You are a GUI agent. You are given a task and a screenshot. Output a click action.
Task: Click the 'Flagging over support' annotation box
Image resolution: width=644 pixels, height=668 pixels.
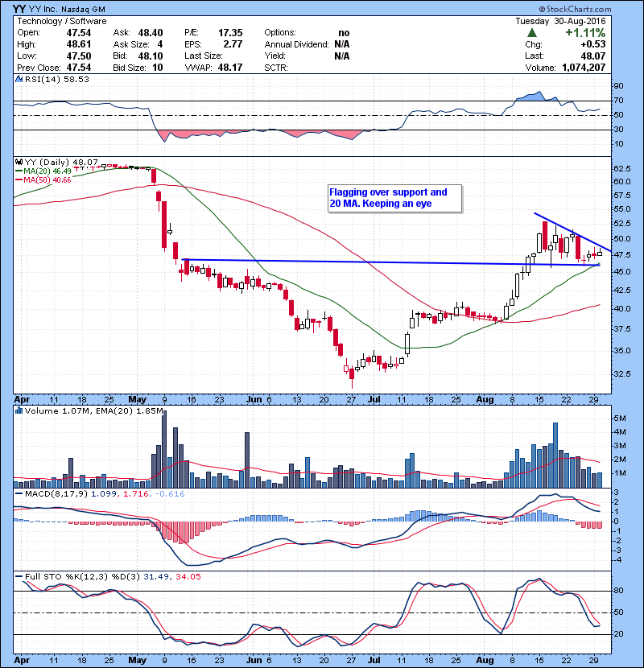[x=395, y=198]
